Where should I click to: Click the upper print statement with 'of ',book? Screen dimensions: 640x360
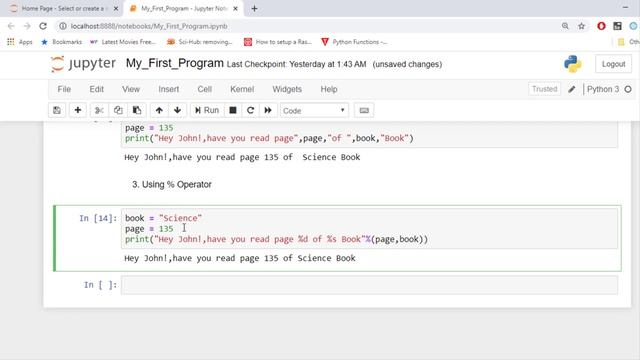tap(269, 138)
